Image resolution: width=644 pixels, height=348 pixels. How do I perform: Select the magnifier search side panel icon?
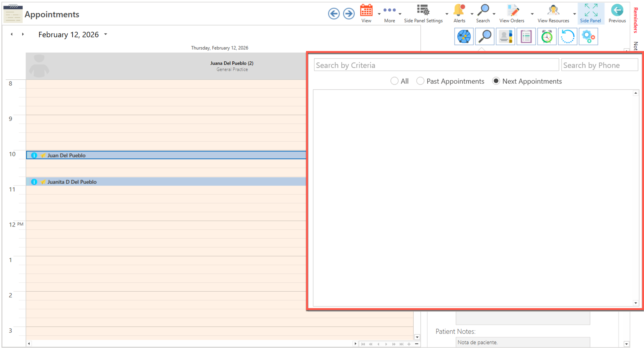(x=484, y=37)
